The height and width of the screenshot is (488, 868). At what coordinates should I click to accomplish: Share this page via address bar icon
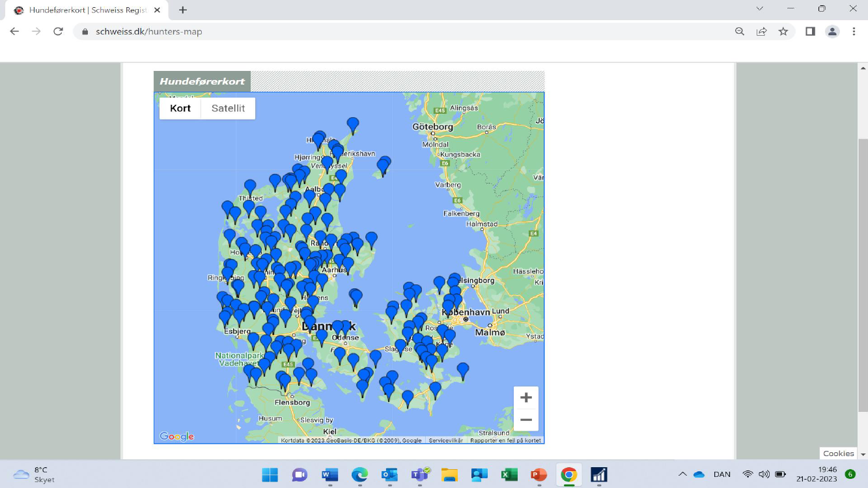pos(761,31)
